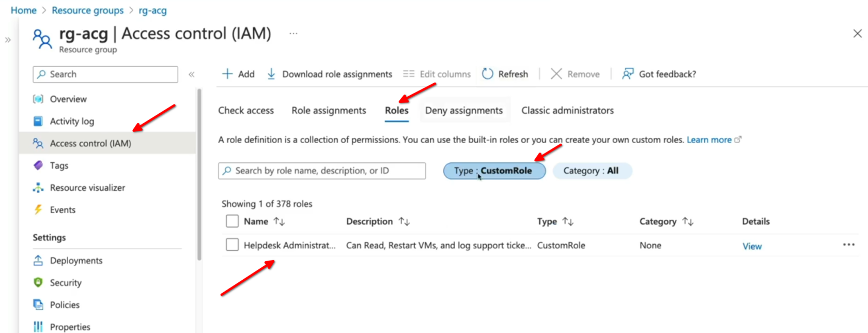The height and width of the screenshot is (333, 868).
Task: Click the Add plus icon
Action: tap(227, 74)
